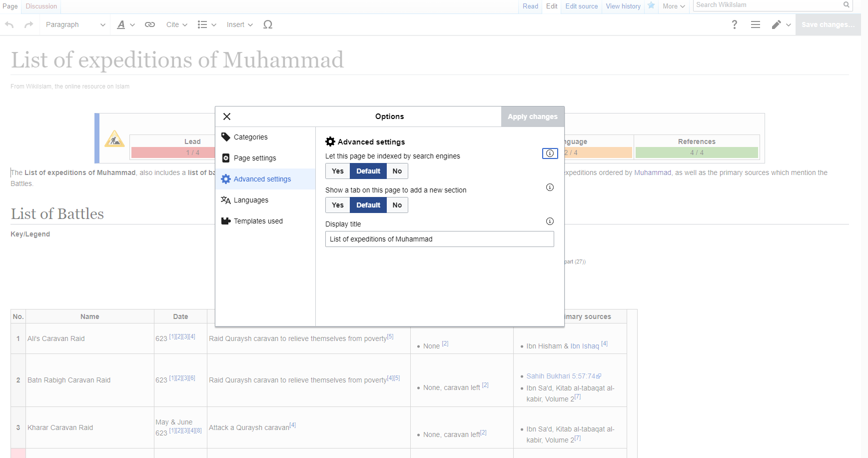
Task: Switch to the Categories options tab
Action: (250, 137)
